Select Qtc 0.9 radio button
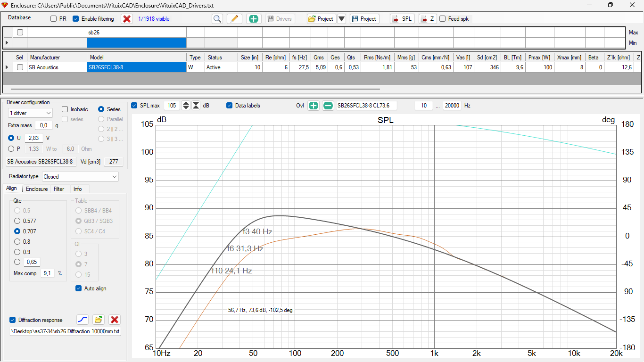The width and height of the screenshot is (644, 362). pos(17,252)
